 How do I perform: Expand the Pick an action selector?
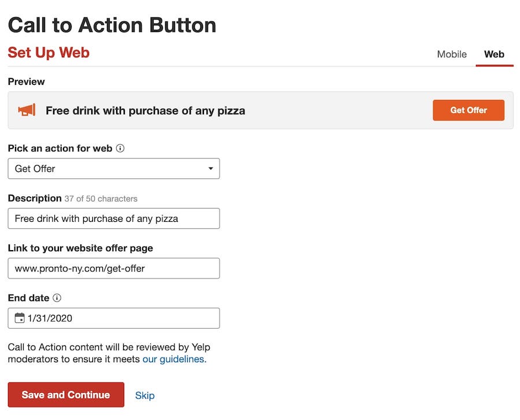[x=114, y=168]
